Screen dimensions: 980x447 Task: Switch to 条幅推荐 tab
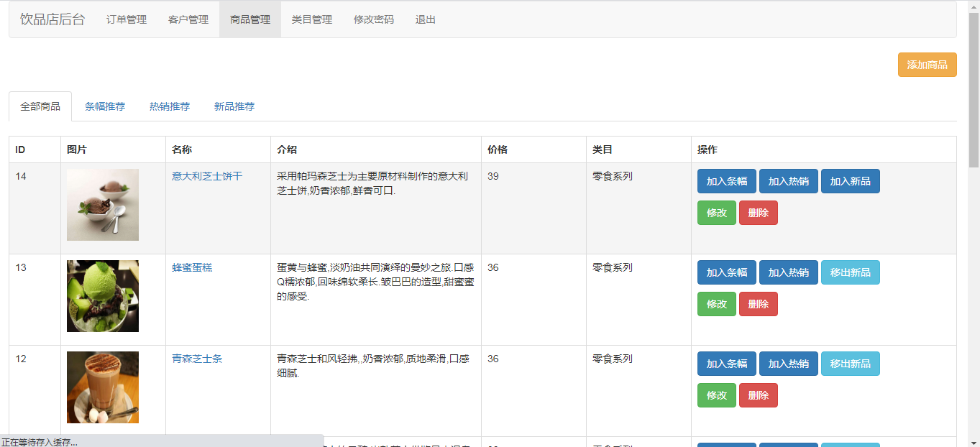click(105, 106)
